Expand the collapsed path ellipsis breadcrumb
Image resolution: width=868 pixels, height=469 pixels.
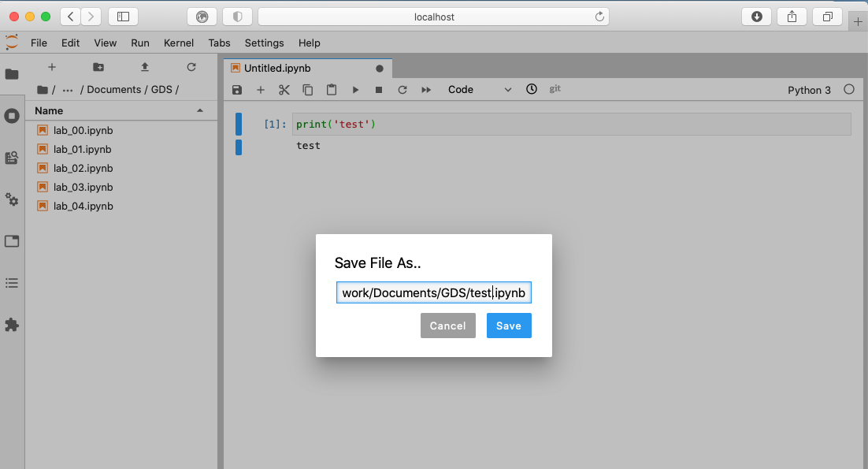[68, 90]
